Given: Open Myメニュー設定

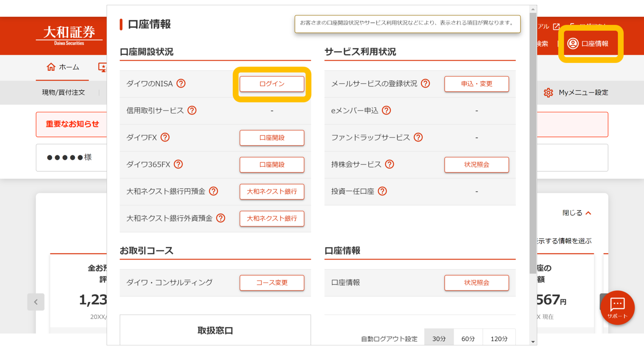Looking at the screenshot, I should point(576,93).
